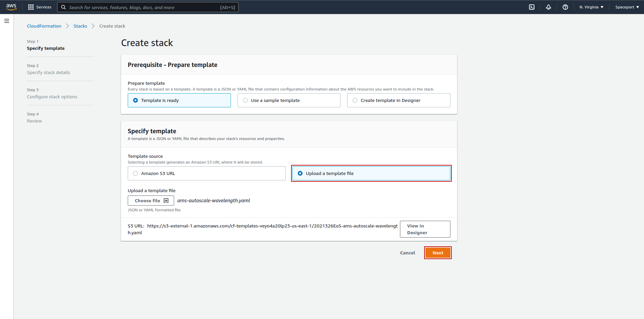
Task: Go to Step 2 Specify stack details
Action: pyautogui.click(x=48, y=72)
